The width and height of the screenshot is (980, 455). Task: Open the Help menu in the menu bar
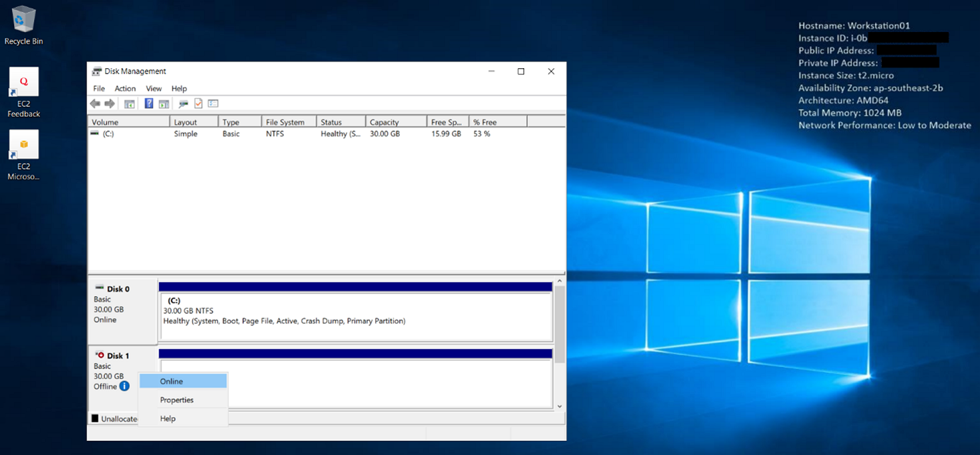click(x=179, y=88)
